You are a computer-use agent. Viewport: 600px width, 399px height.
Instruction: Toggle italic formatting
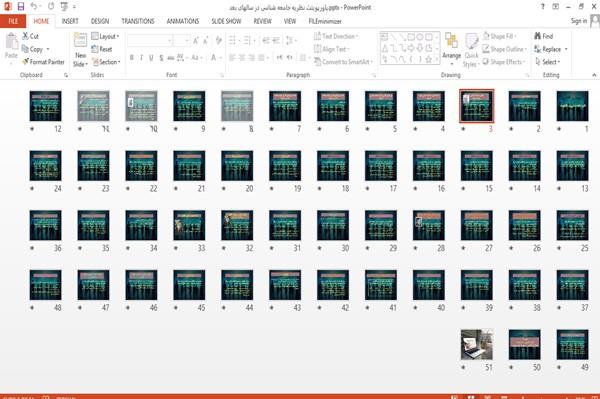click(x=142, y=58)
